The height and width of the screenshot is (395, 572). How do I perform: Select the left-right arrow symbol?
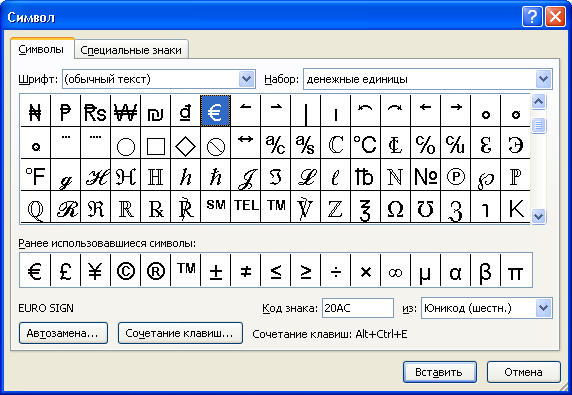coord(246,143)
